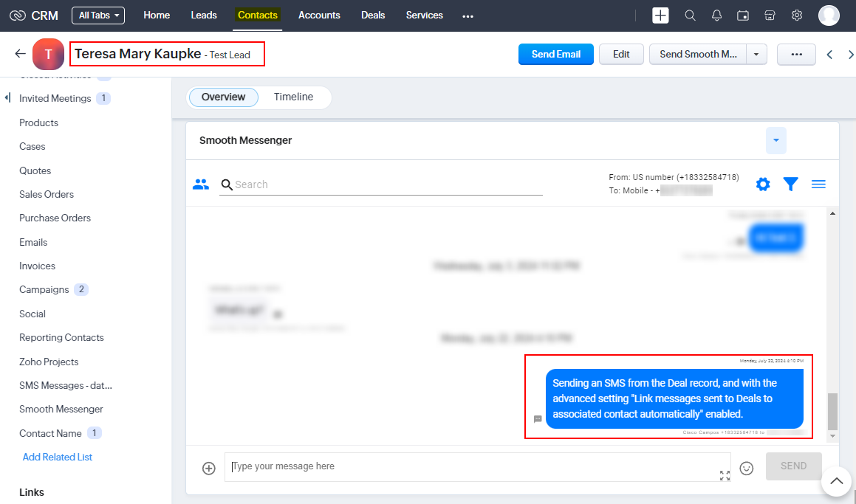
Task: Go to previous record chevron
Action: point(830,55)
